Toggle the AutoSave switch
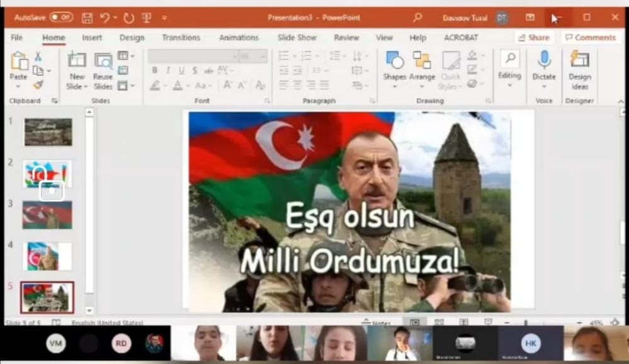629x364 pixels. point(61,17)
